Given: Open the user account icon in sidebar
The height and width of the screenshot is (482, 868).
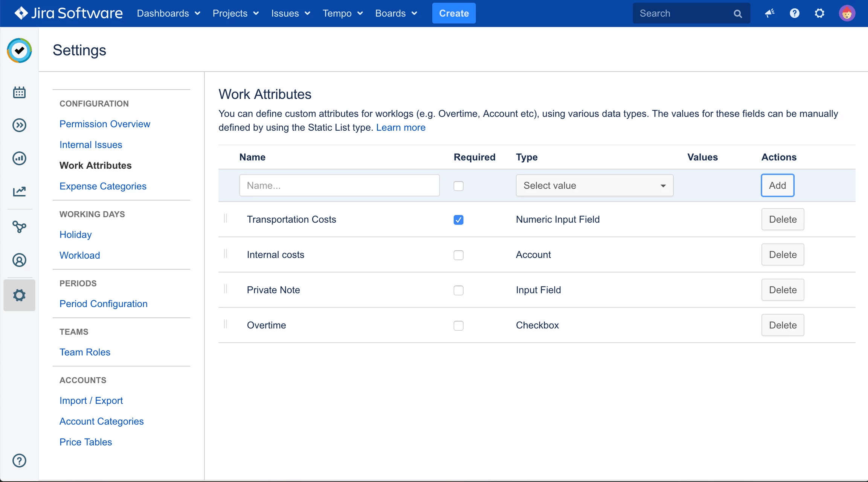Looking at the screenshot, I should click(x=19, y=260).
